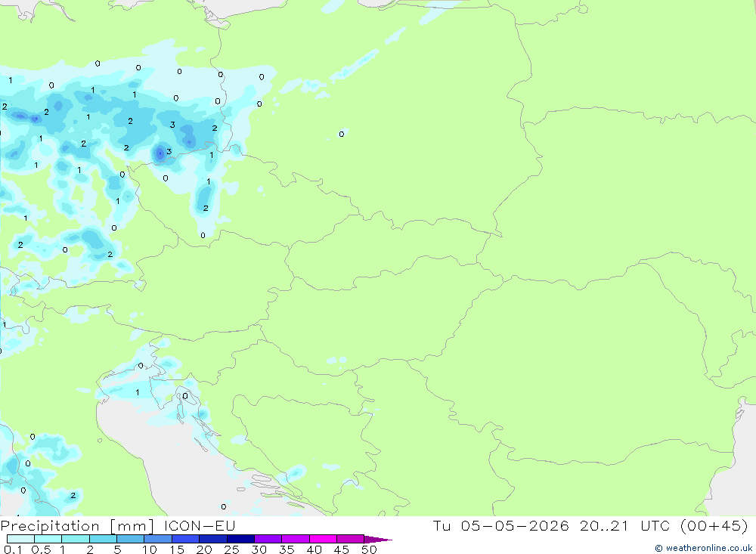Click the "ICON-EU" model name label
Image resolution: width=756 pixels, height=554 pixels.
[200, 525]
